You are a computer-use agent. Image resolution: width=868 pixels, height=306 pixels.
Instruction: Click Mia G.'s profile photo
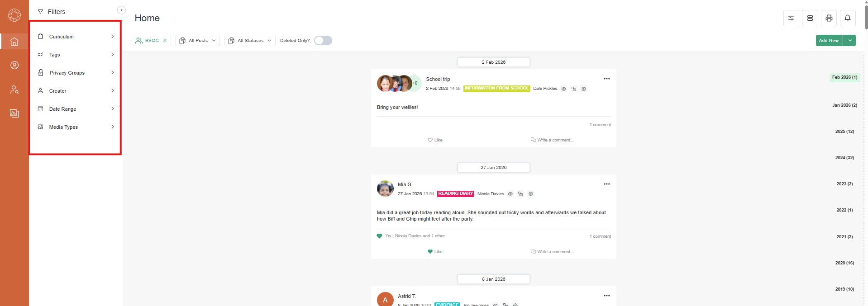point(386,188)
